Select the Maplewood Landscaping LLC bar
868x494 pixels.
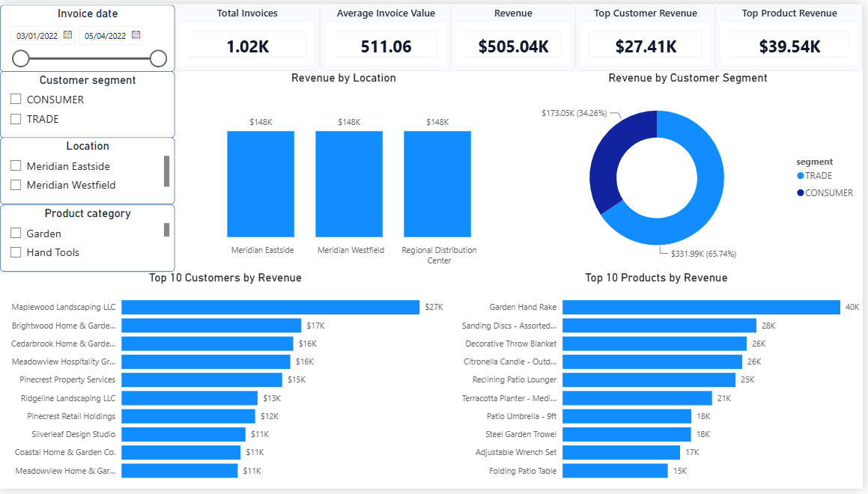[x=270, y=307]
